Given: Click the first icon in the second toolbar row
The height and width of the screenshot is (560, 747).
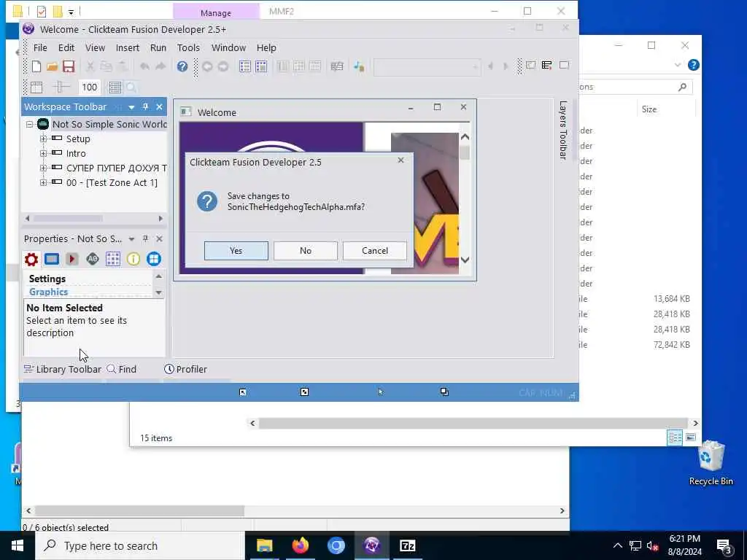Looking at the screenshot, I should point(36,87).
